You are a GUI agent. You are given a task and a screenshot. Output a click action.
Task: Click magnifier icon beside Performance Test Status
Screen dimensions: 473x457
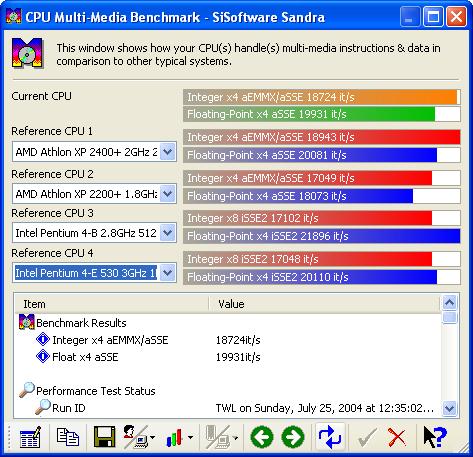(27, 390)
